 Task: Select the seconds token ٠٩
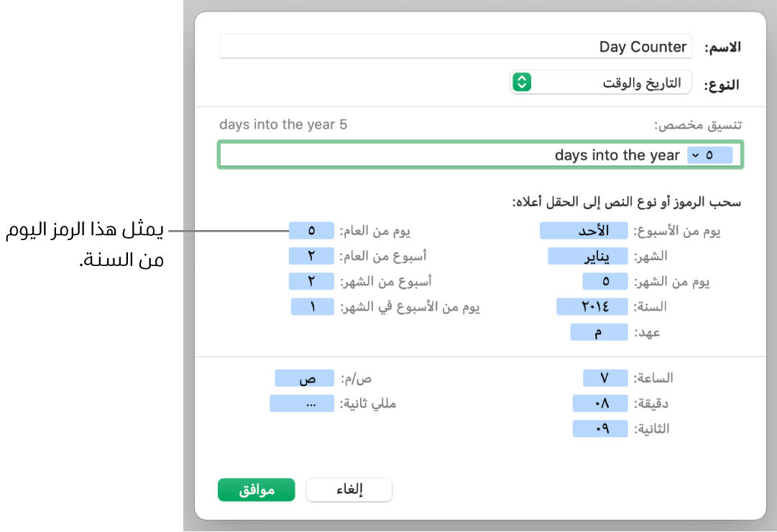pyautogui.click(x=600, y=428)
